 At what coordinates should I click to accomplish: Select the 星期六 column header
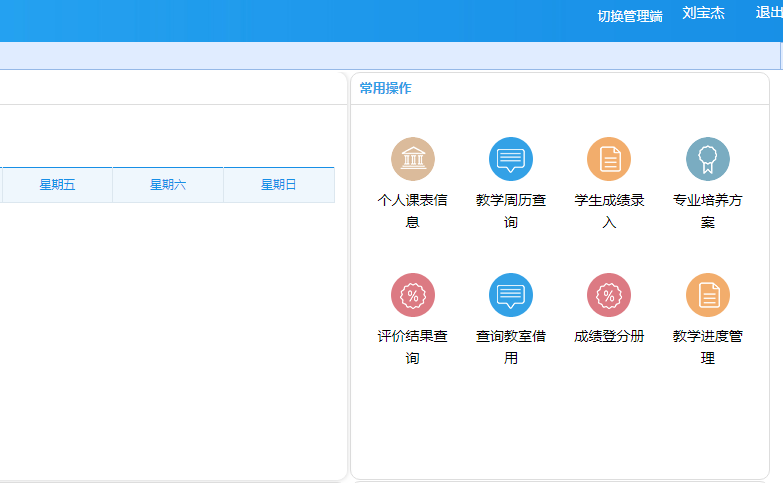coord(168,185)
